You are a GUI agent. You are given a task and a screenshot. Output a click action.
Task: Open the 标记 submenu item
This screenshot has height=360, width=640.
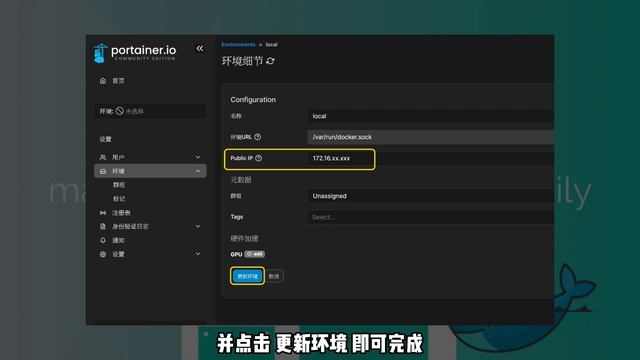click(119, 199)
